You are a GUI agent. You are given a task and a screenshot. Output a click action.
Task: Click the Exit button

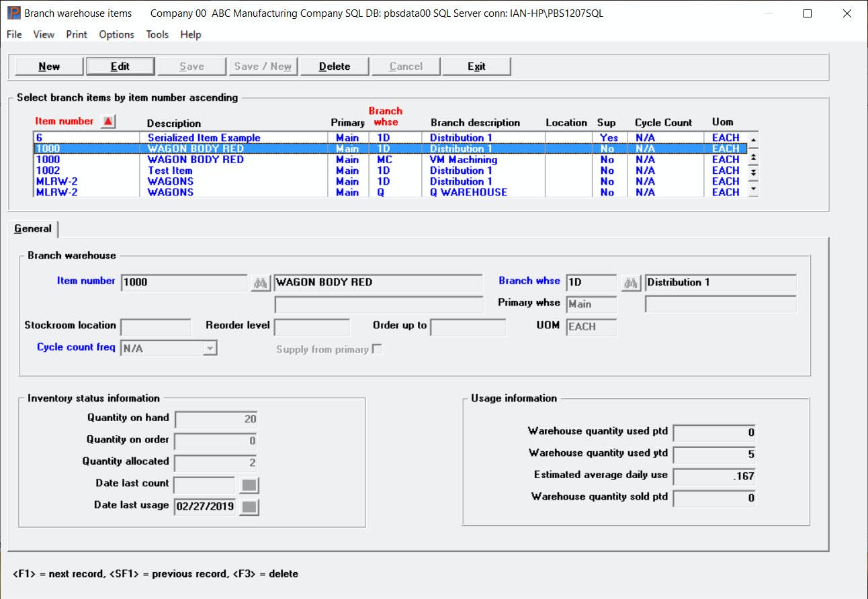coord(476,66)
